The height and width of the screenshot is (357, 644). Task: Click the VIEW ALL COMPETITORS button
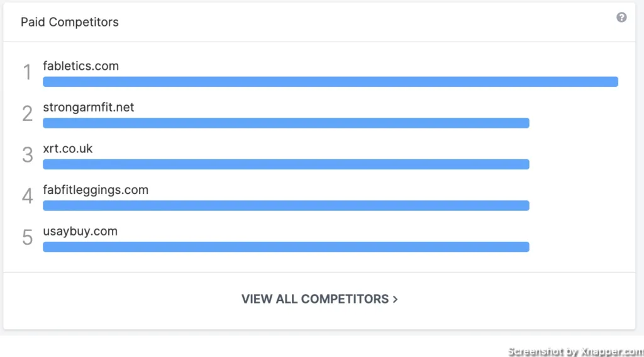pos(319,299)
